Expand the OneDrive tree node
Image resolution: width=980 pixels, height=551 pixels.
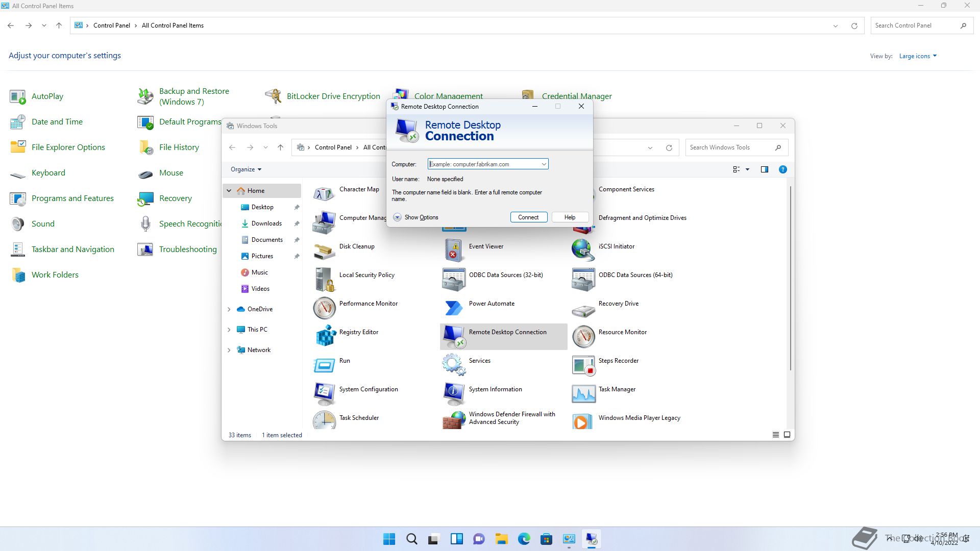pyautogui.click(x=229, y=309)
